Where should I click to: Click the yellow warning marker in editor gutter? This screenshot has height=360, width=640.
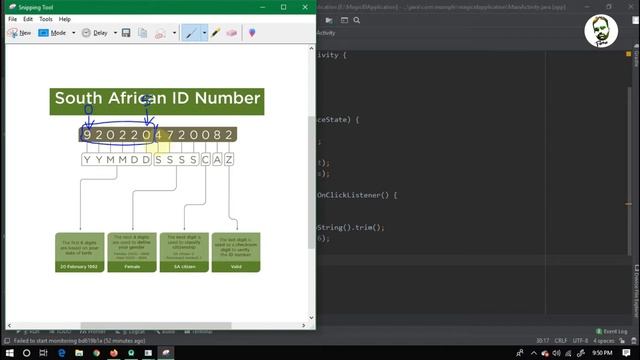[x=629, y=54]
